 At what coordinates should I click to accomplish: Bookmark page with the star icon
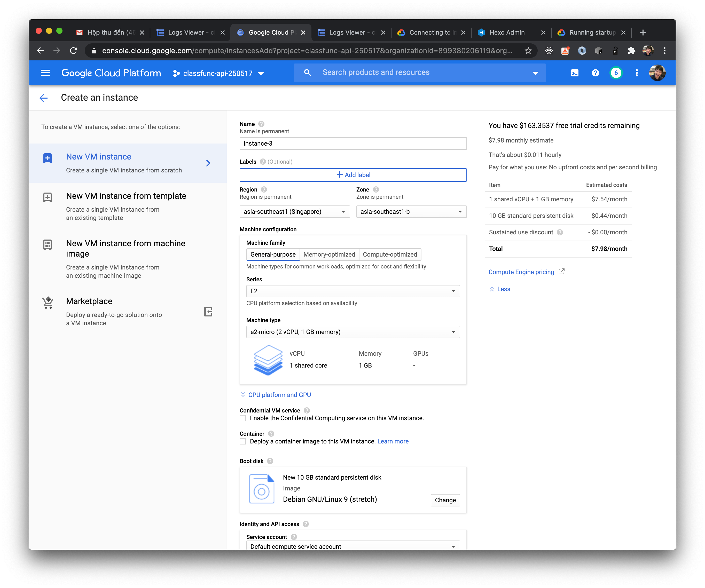tap(528, 51)
